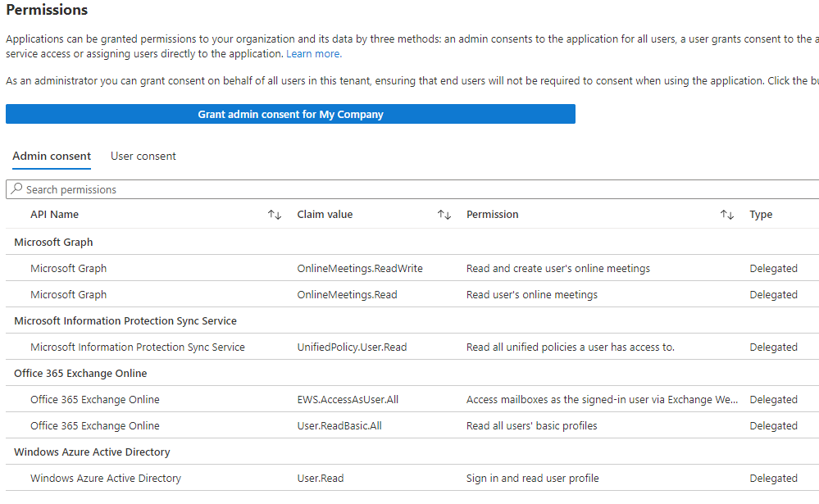This screenshot has width=819, height=504.
Task: Select 'Read user's online meetings' permission
Action: click(532, 294)
